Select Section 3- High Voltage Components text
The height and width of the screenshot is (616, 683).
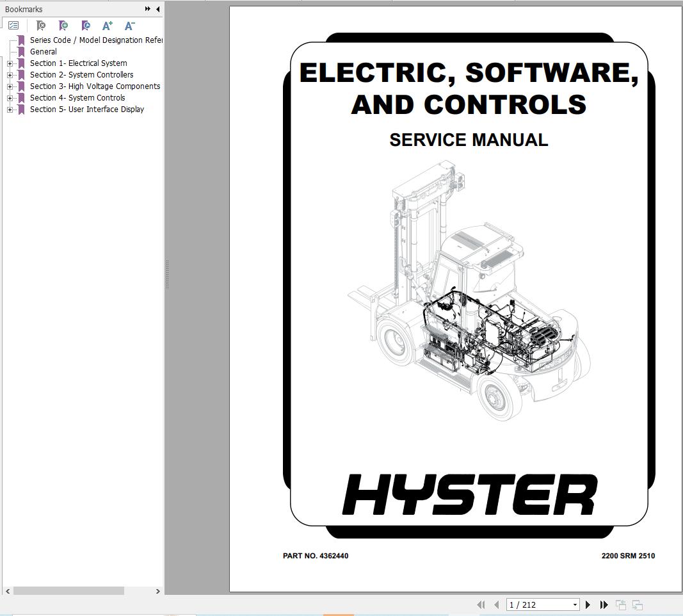(95, 86)
